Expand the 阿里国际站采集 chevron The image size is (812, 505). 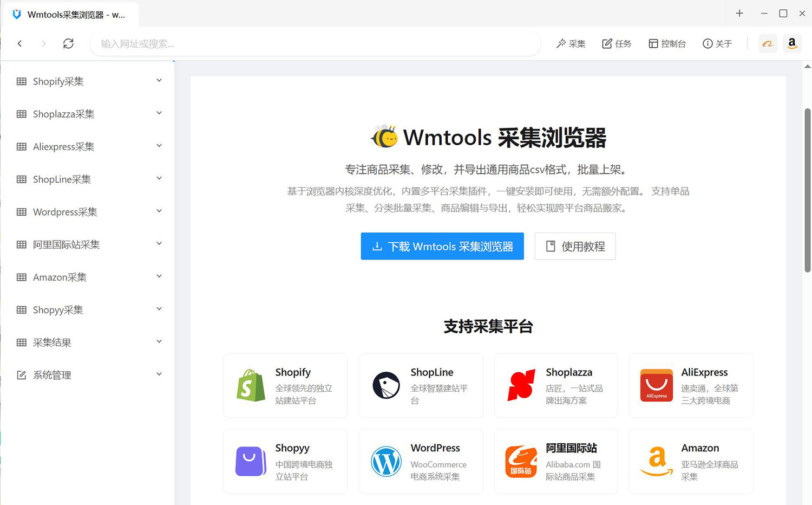pos(159,244)
